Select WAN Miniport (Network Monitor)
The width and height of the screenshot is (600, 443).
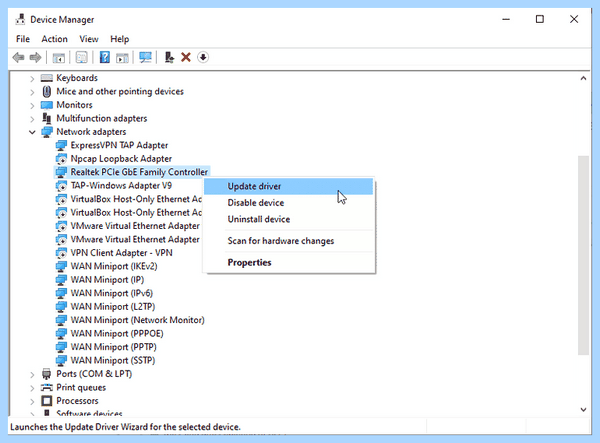pos(137,320)
